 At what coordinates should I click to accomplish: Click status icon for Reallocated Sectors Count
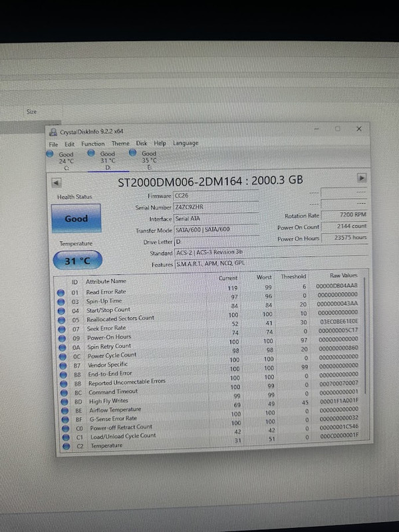(x=62, y=320)
